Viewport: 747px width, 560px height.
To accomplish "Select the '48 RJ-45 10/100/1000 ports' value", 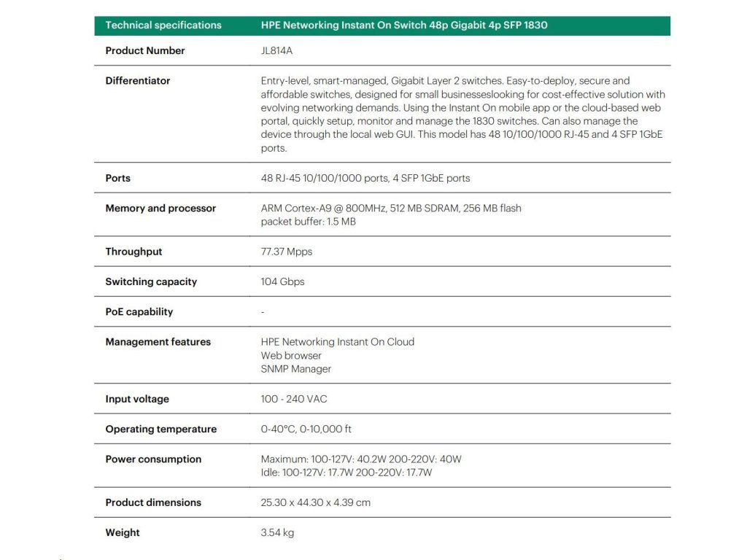I will [365, 178].
